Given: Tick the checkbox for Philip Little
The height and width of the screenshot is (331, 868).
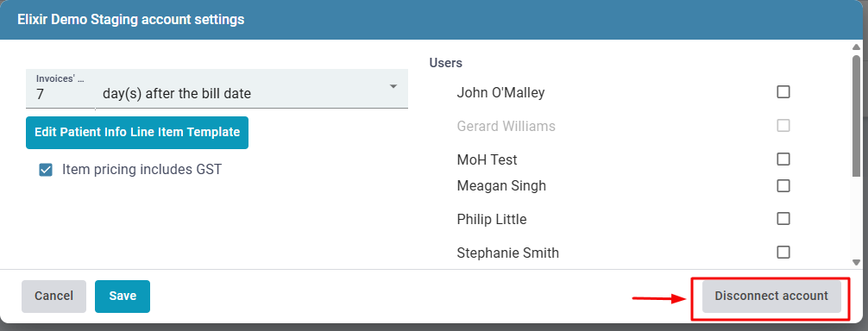Looking at the screenshot, I should tap(783, 219).
